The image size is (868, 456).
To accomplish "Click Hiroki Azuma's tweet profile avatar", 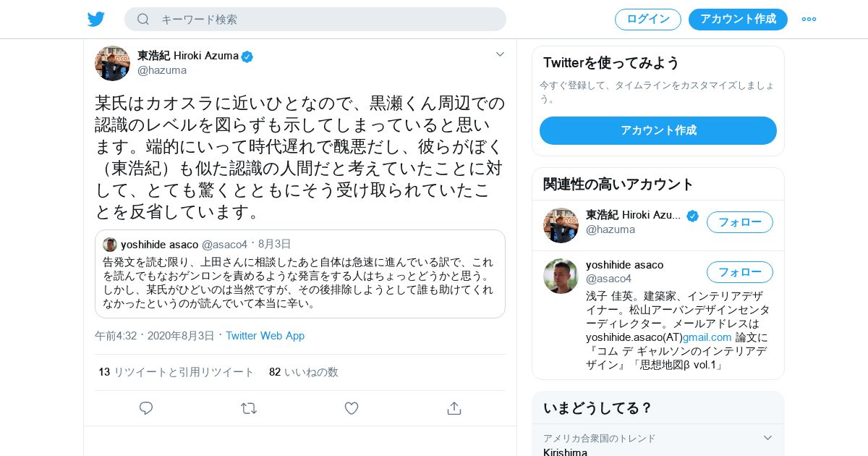I will [x=112, y=63].
